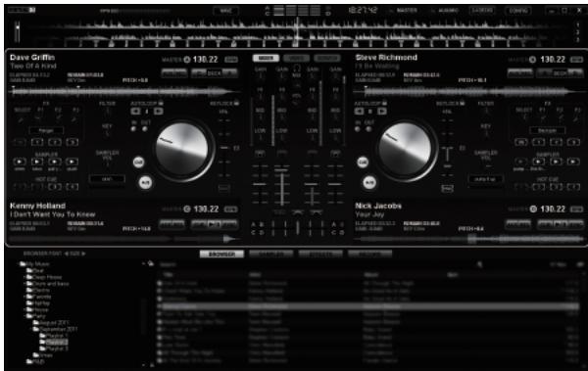Trigger fourth sampler pad on left deck
Screen dimensions: 588x371
click(72, 162)
